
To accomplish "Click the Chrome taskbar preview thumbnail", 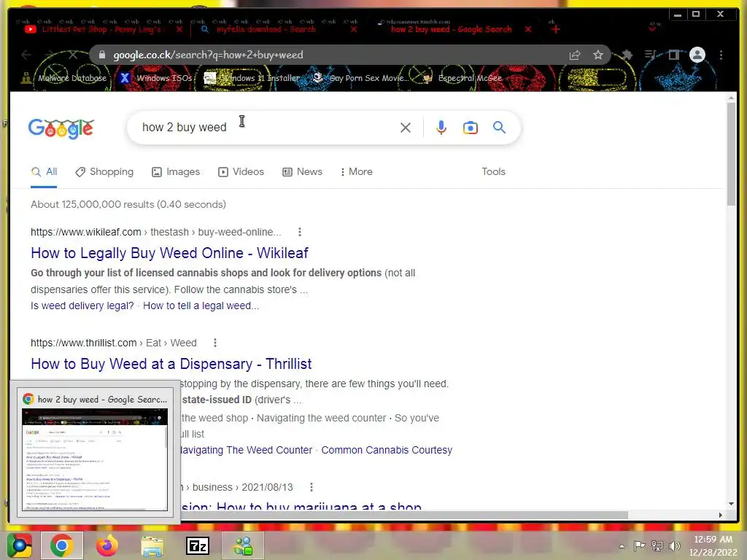I will pos(95,459).
